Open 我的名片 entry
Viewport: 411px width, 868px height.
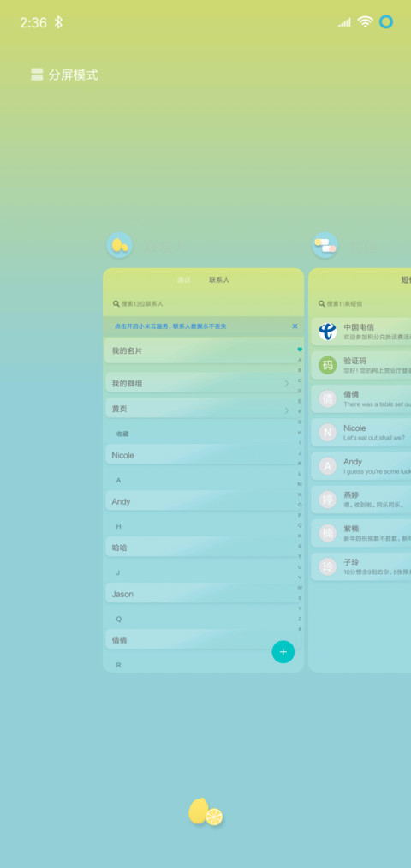point(201,350)
